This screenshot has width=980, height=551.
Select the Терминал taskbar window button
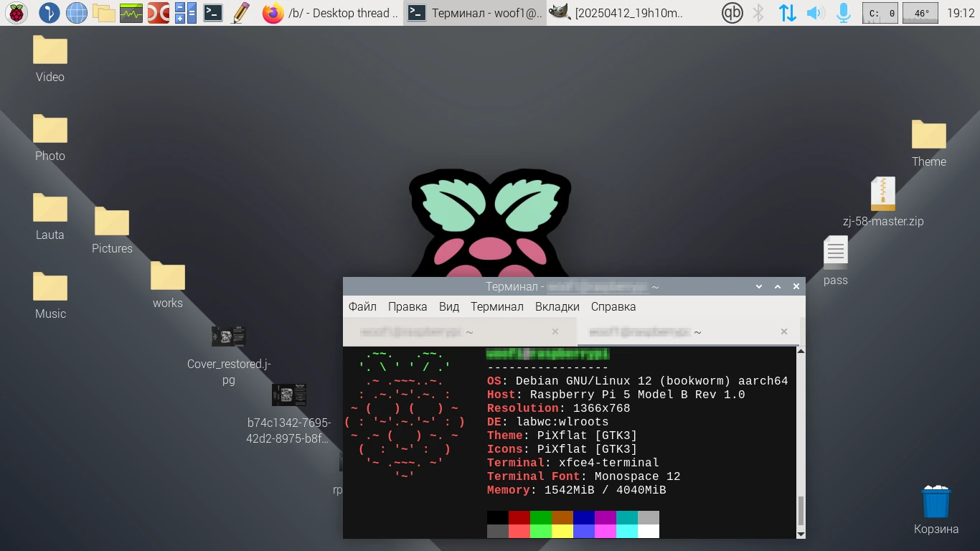click(474, 13)
